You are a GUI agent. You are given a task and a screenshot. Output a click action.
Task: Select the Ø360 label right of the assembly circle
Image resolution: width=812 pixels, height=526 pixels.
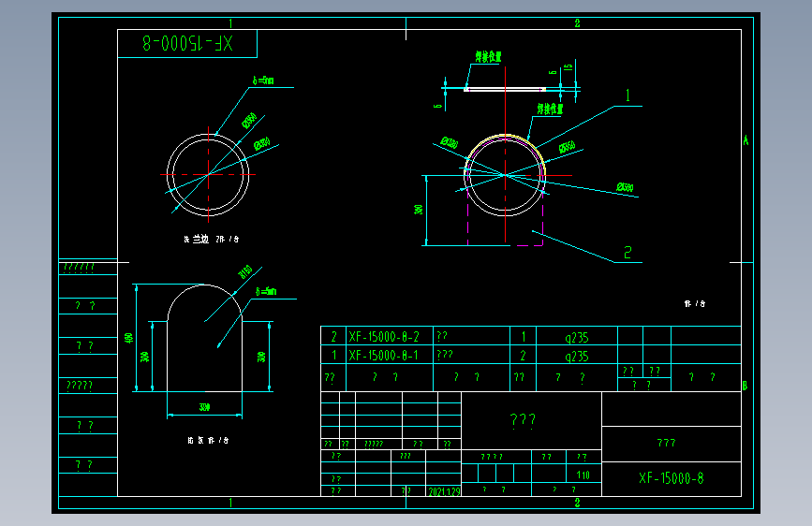click(x=625, y=187)
